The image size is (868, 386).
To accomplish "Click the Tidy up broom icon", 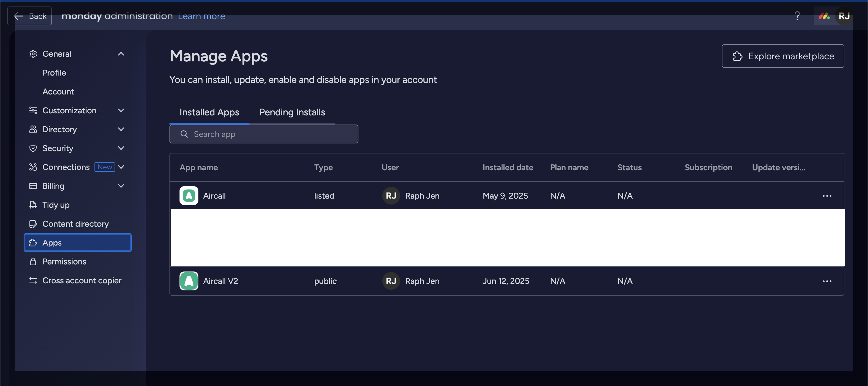I will pos(33,205).
